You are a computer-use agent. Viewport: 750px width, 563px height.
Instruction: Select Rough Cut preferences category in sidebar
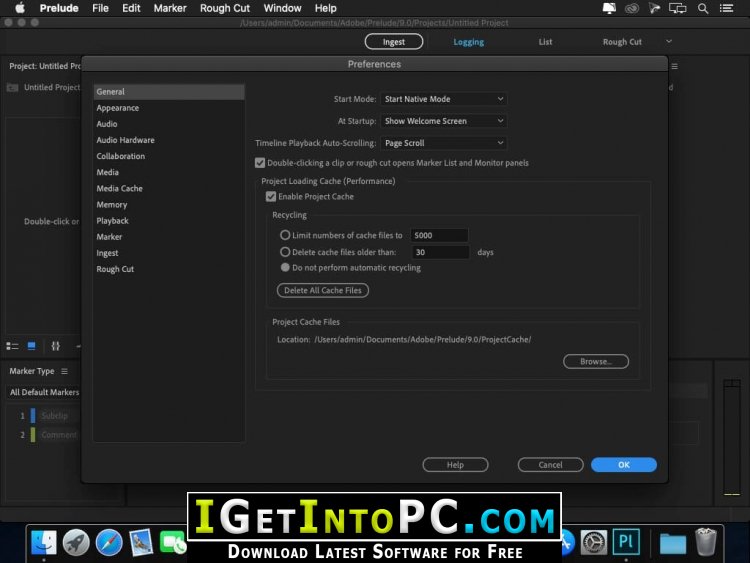pyautogui.click(x=169, y=269)
